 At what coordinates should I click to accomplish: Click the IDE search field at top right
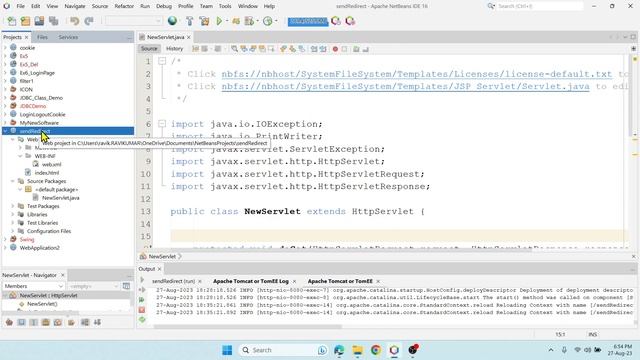pos(539,6)
